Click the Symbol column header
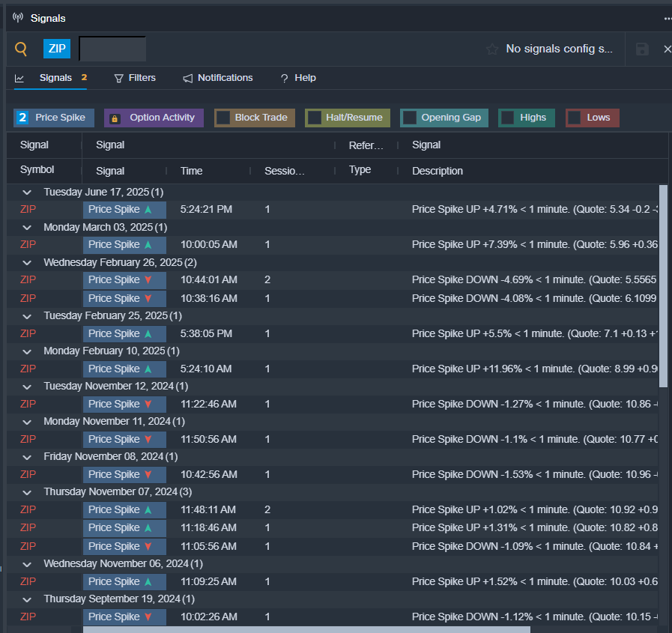 37,170
